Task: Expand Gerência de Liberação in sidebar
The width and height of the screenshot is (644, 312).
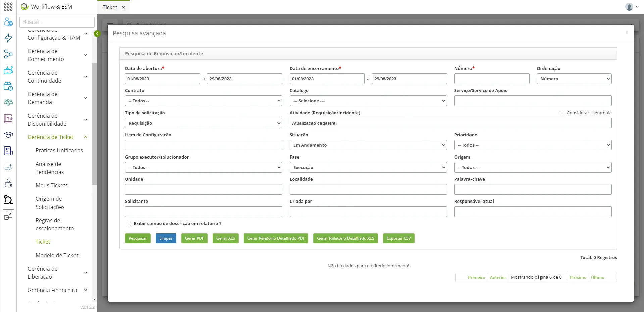Action: (57, 273)
